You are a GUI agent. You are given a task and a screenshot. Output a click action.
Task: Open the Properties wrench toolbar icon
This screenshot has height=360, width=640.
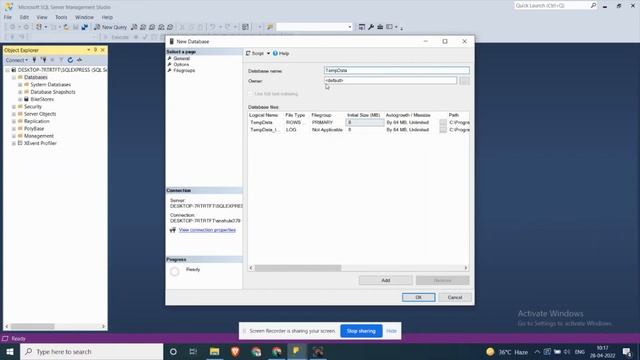pos(371,27)
